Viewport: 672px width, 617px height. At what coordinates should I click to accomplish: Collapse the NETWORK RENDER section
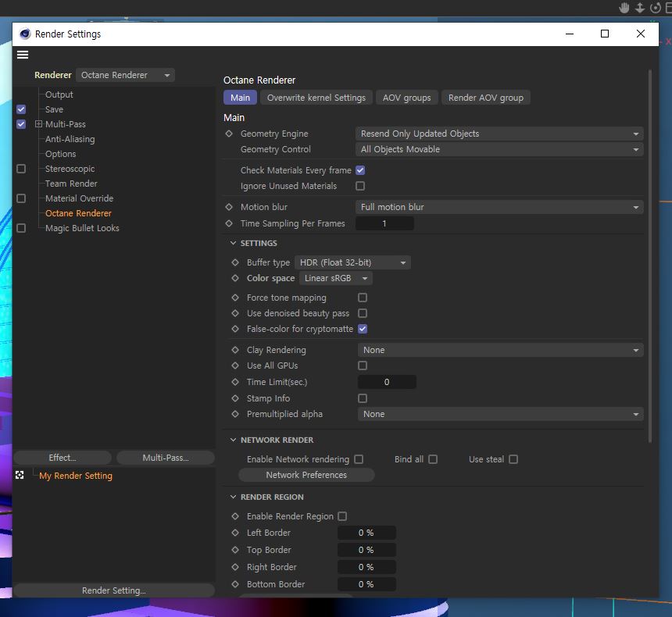(233, 440)
